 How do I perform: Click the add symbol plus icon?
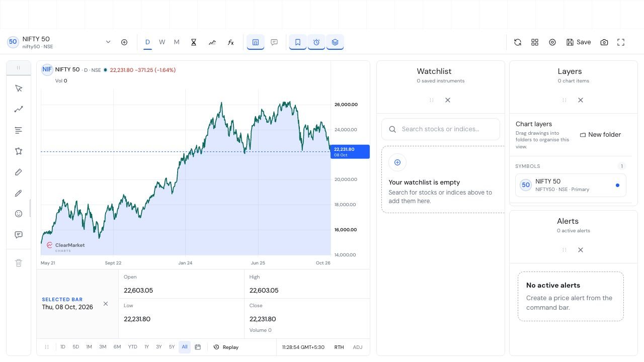point(124,42)
